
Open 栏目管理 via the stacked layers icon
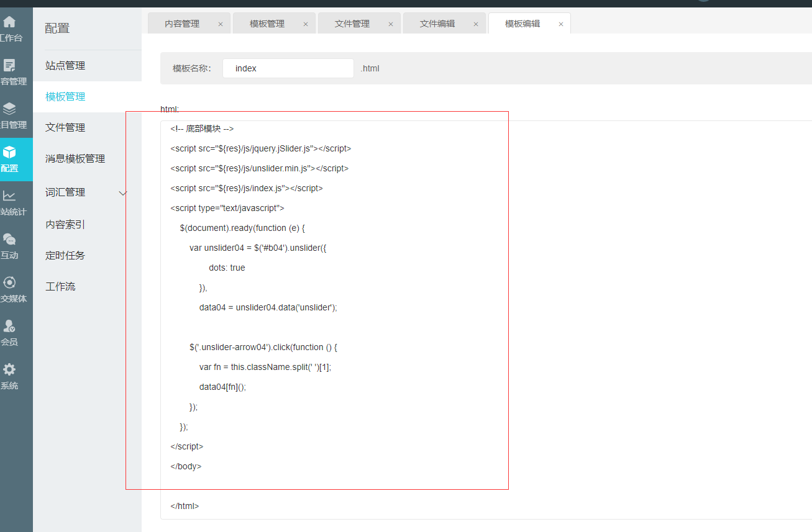point(9,109)
